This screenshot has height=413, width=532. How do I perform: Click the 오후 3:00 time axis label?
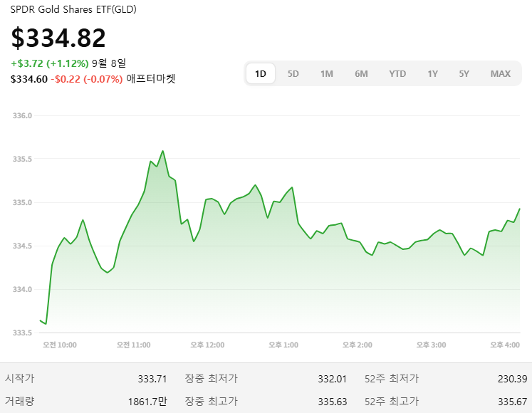tap(432, 345)
